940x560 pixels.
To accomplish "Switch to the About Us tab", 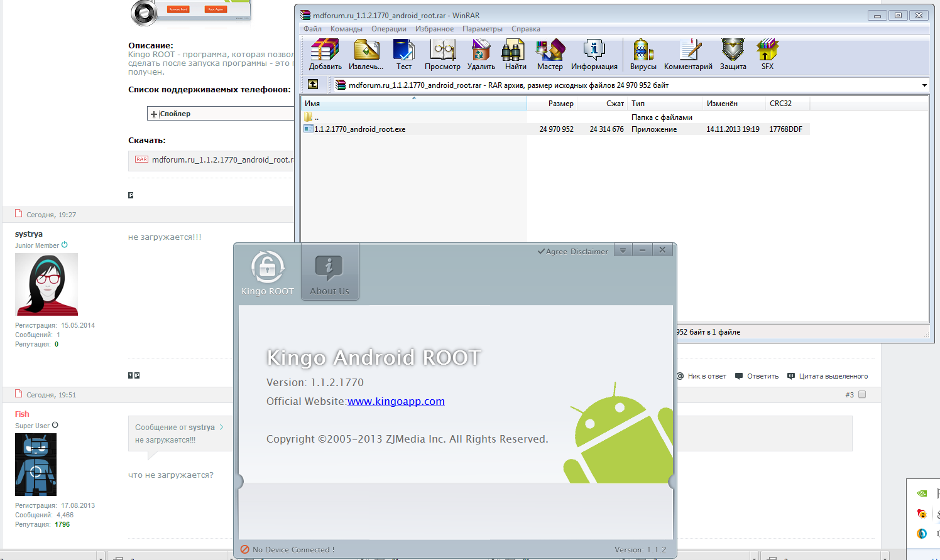I will click(329, 273).
